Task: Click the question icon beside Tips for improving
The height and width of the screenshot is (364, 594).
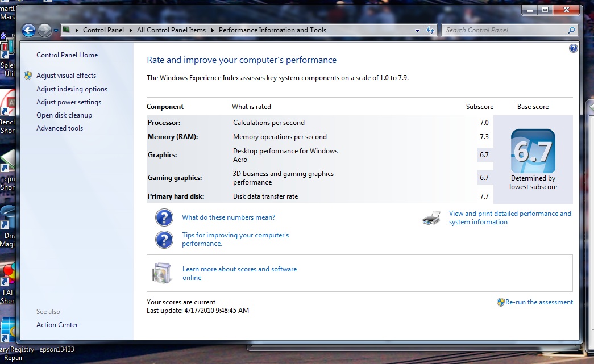Action: coord(164,240)
